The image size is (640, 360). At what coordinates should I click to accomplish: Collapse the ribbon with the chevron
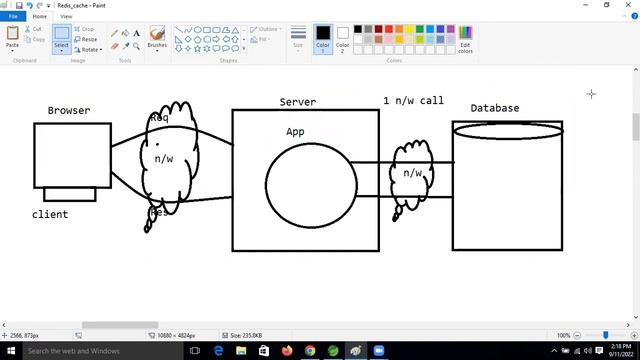coord(624,16)
